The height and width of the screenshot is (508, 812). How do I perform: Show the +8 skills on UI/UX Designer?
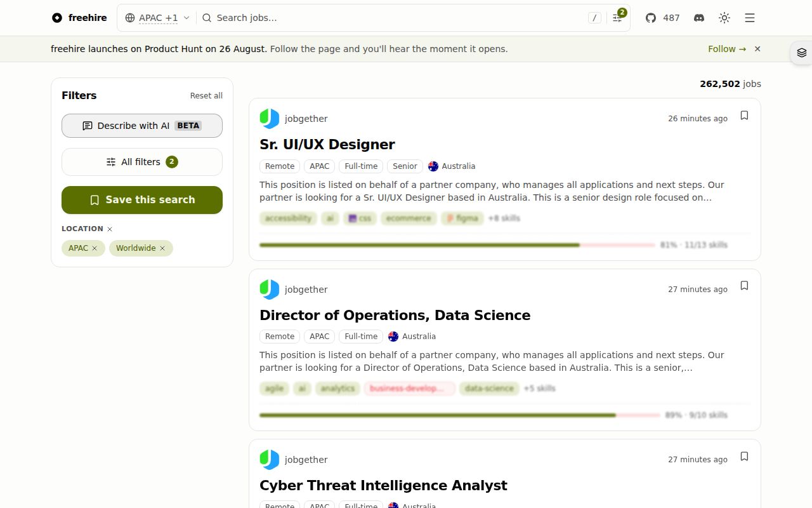tap(504, 218)
